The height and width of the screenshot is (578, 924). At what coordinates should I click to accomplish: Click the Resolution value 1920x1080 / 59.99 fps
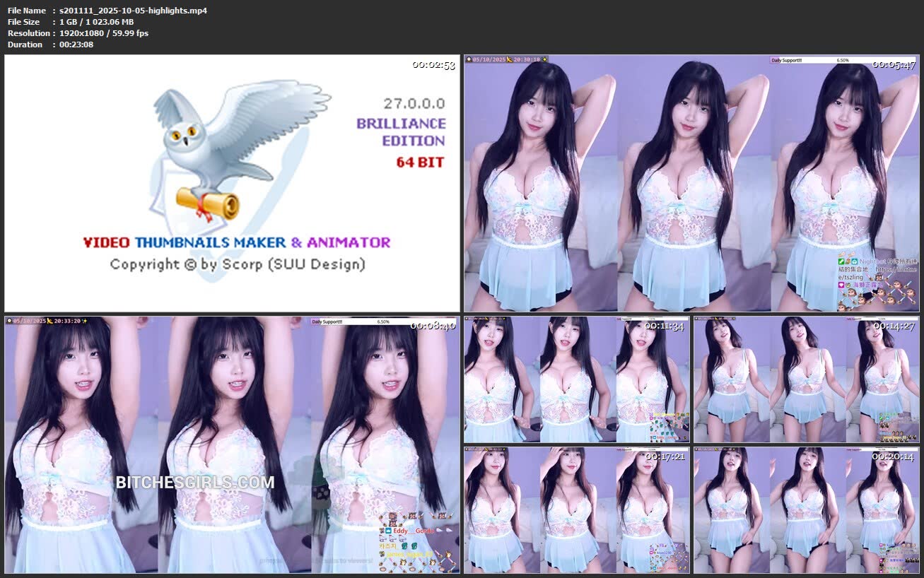click(104, 33)
